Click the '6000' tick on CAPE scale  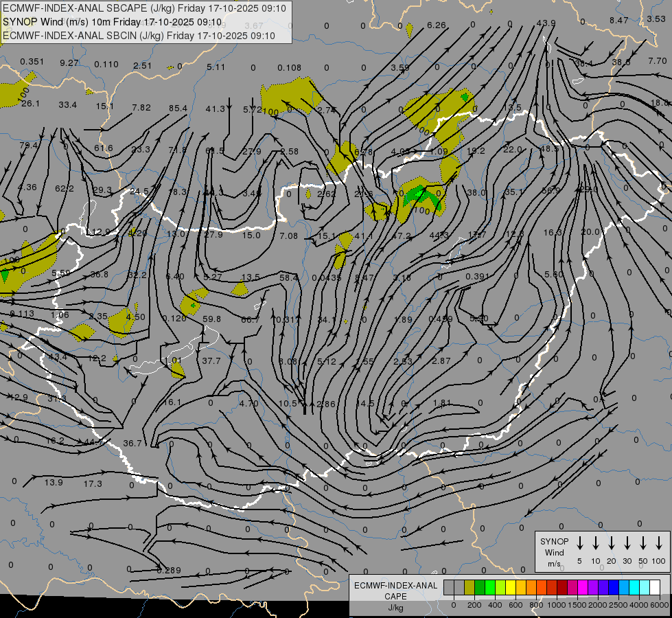click(660, 605)
